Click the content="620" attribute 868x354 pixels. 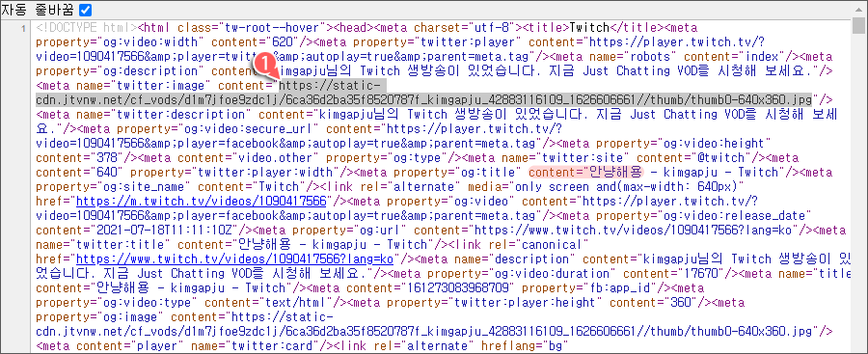[x=255, y=42]
